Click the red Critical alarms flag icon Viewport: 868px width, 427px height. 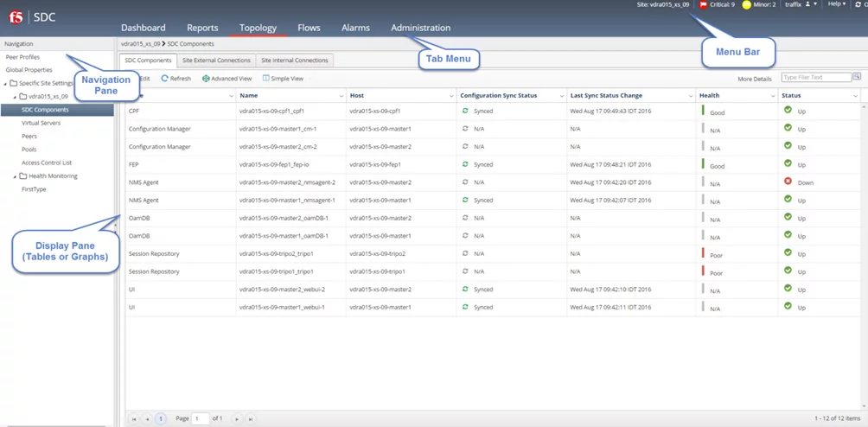703,5
